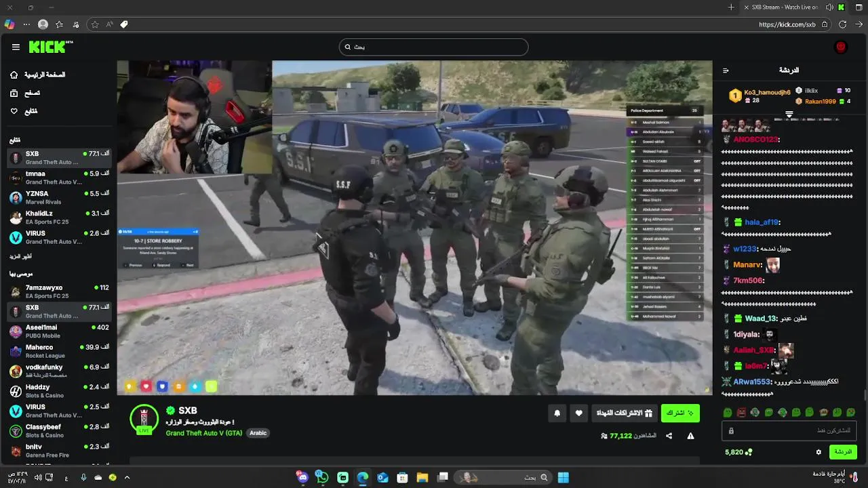Open the Kick hamburger menu
Screen dimensions: 868x488
16,47
